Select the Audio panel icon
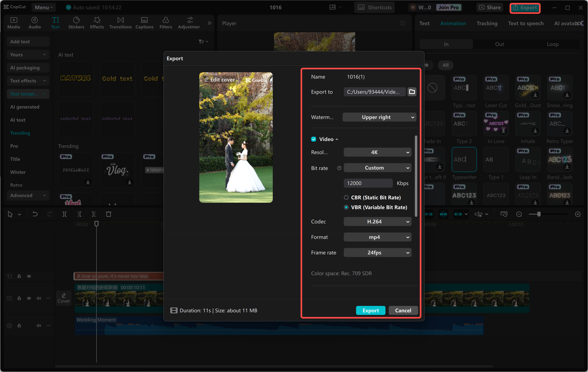 point(35,23)
